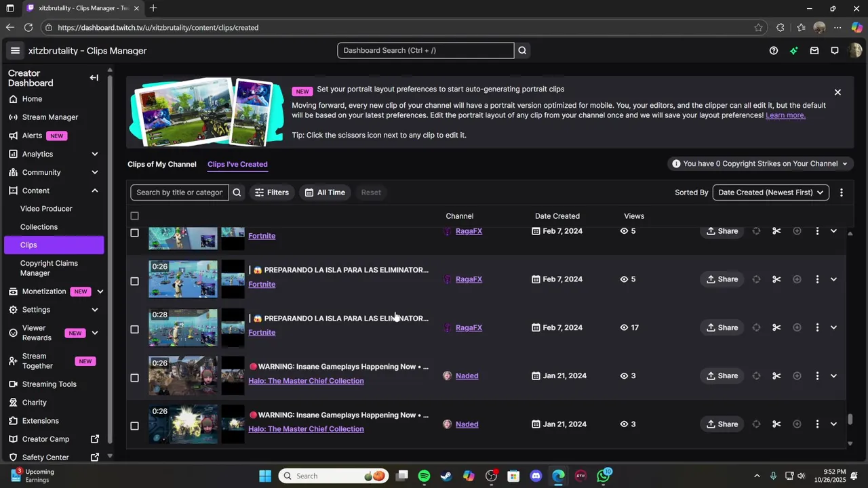The width and height of the screenshot is (868, 488).
Task: Expand the Copyright Strikes notice dropdown
Action: (x=759, y=163)
